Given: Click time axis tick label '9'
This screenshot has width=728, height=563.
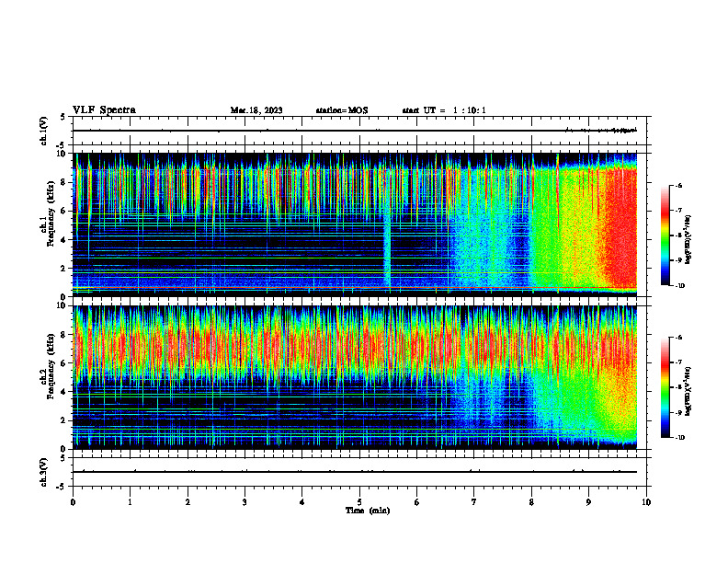Looking at the screenshot, I should [x=588, y=502].
